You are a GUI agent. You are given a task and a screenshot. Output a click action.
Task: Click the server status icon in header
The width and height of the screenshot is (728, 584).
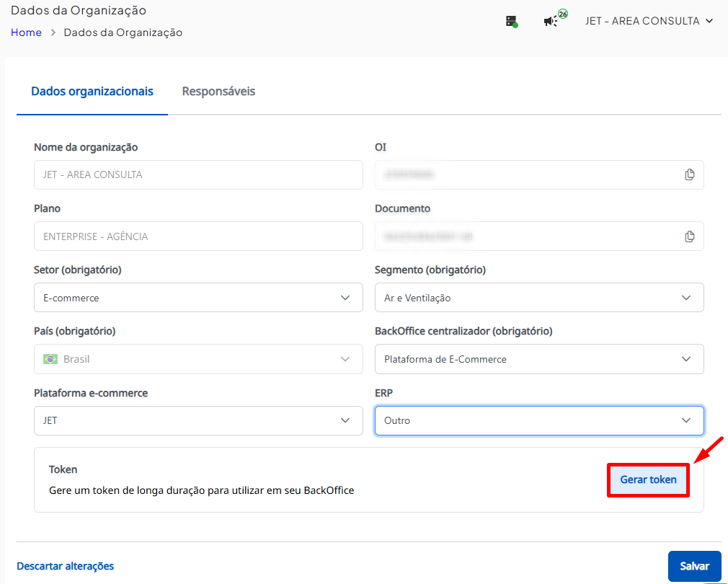click(512, 22)
